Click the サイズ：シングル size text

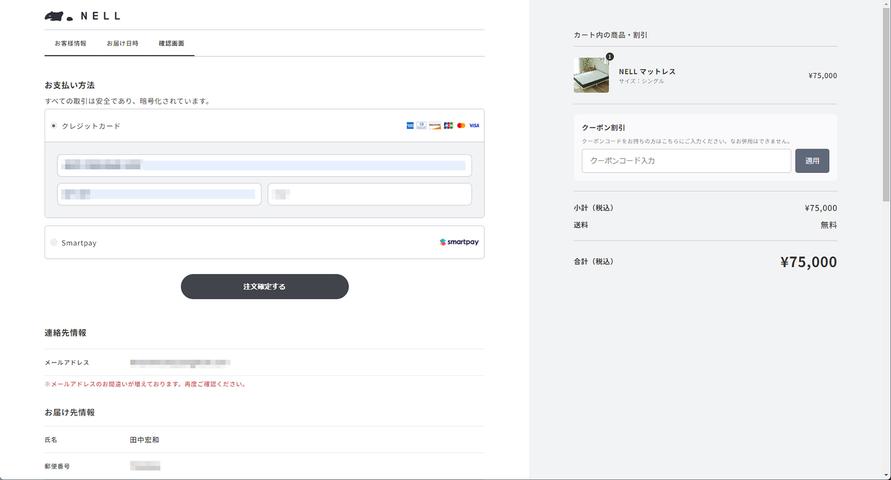pyautogui.click(x=641, y=81)
